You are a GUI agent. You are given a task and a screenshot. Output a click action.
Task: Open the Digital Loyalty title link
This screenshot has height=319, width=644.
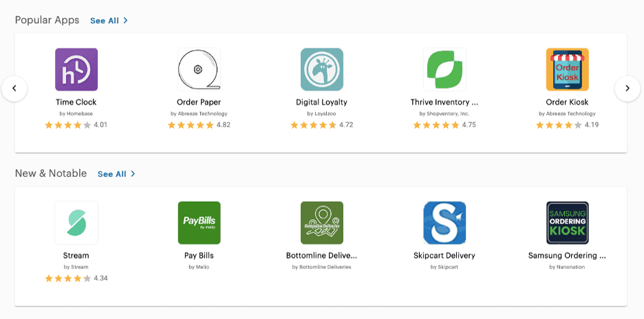coord(322,102)
